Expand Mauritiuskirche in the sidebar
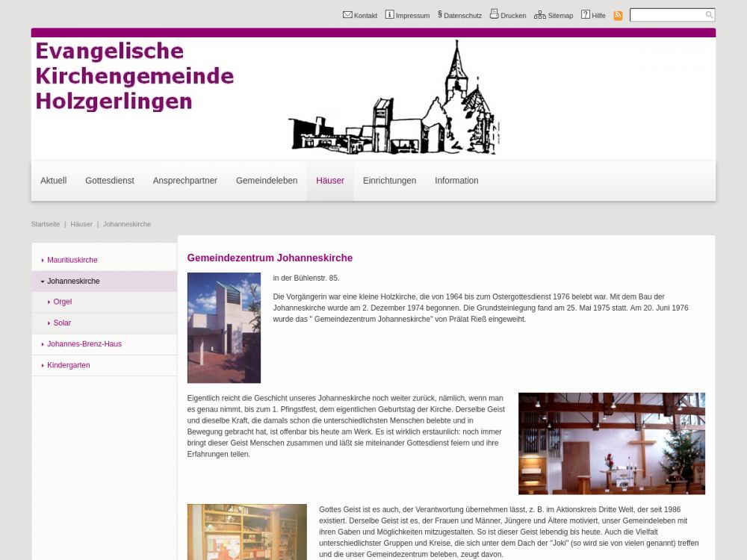The height and width of the screenshot is (560, 747). pyautogui.click(x=43, y=261)
